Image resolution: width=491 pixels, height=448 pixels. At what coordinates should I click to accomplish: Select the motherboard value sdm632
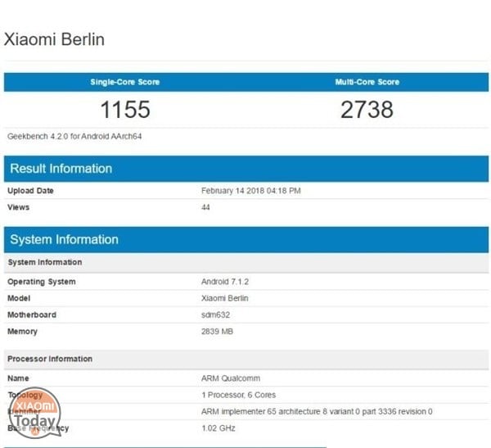215,315
